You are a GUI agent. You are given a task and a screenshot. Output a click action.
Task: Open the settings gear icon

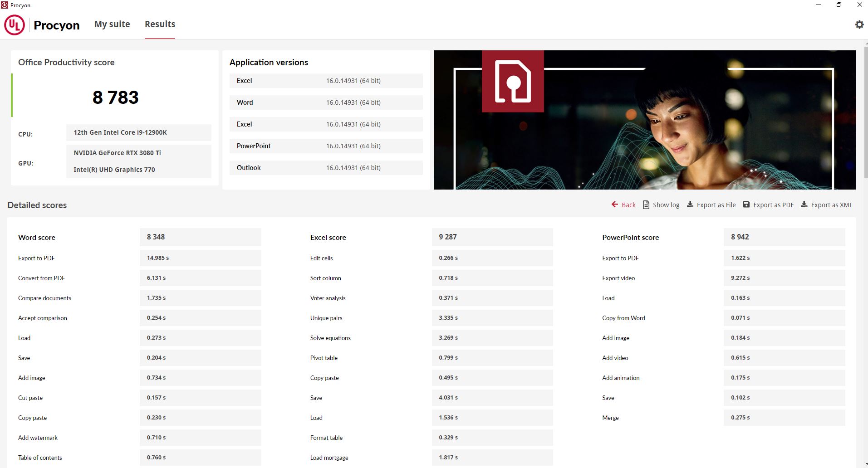point(859,24)
